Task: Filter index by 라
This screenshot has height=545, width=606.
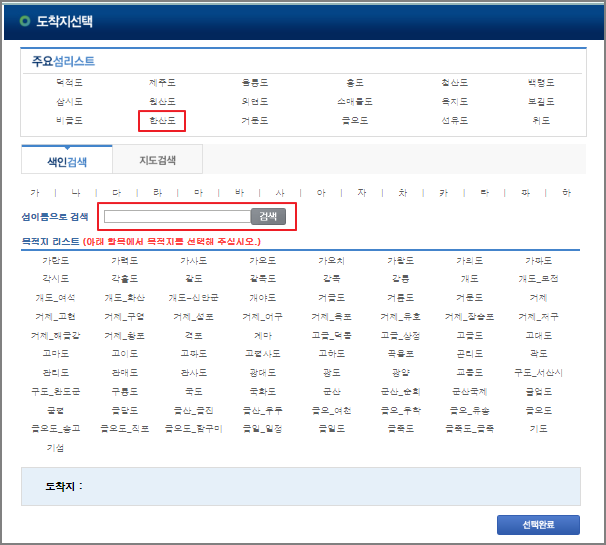Action: coord(158,192)
